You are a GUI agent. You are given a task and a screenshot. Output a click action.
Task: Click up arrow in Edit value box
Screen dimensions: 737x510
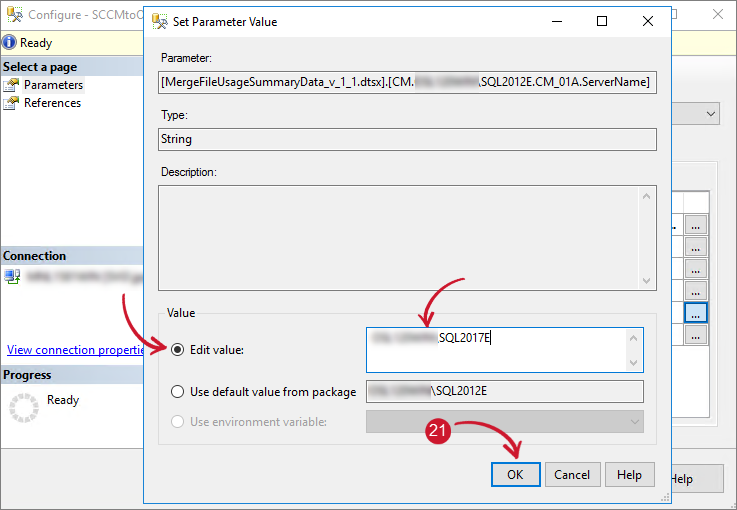tap(634, 338)
